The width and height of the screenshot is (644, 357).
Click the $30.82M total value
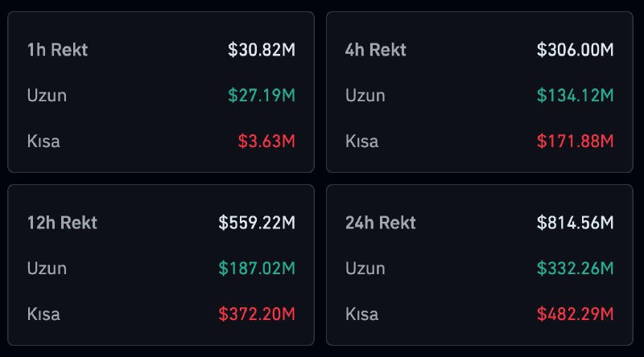click(x=262, y=50)
